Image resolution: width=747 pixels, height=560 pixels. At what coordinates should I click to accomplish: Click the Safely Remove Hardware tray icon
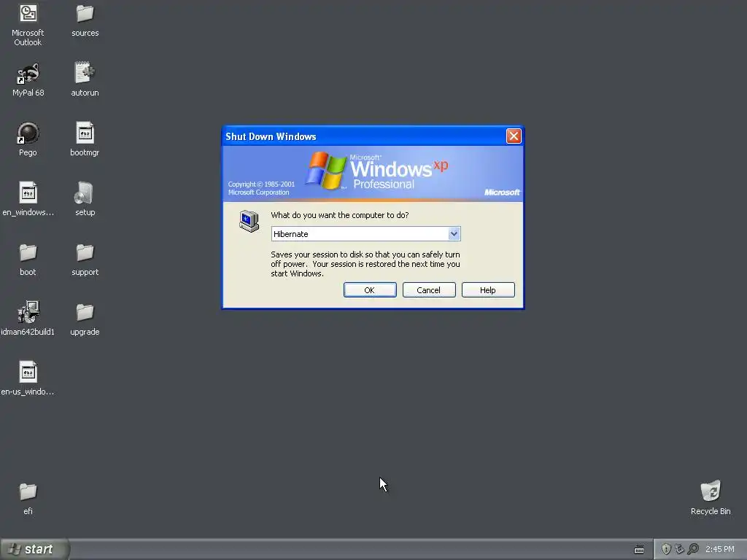679,549
